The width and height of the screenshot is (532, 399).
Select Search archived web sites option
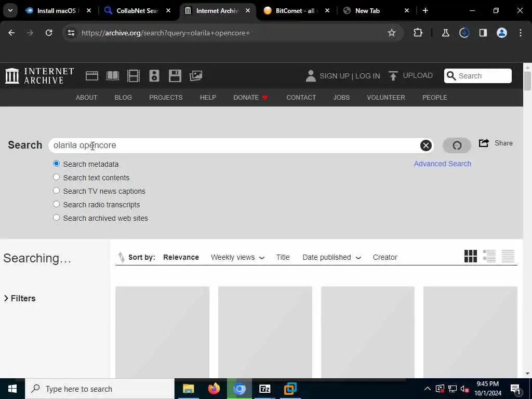[56, 218]
